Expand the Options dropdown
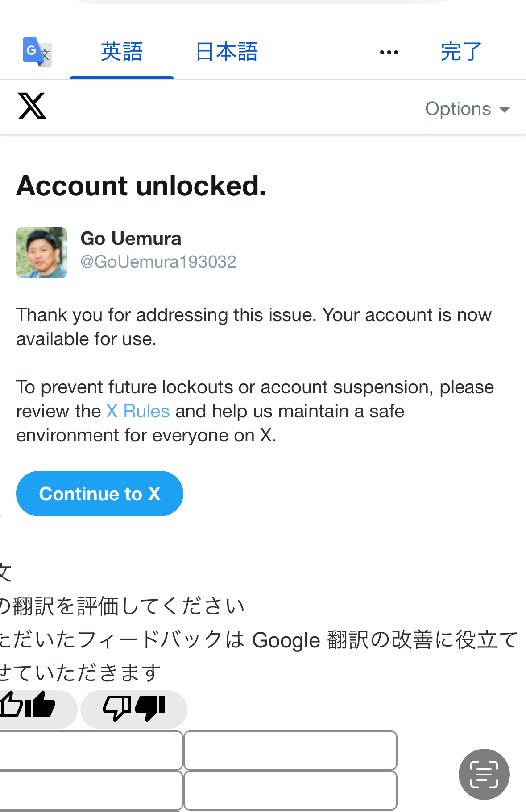 click(467, 109)
